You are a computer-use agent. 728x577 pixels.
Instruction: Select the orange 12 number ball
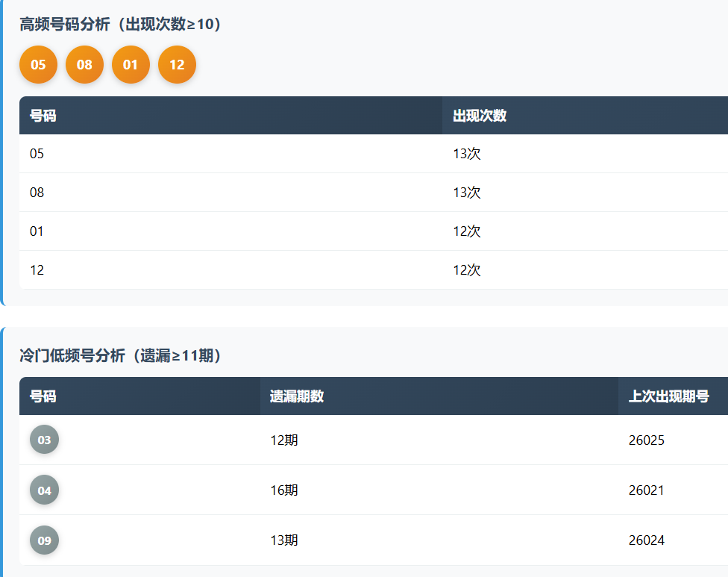click(177, 65)
